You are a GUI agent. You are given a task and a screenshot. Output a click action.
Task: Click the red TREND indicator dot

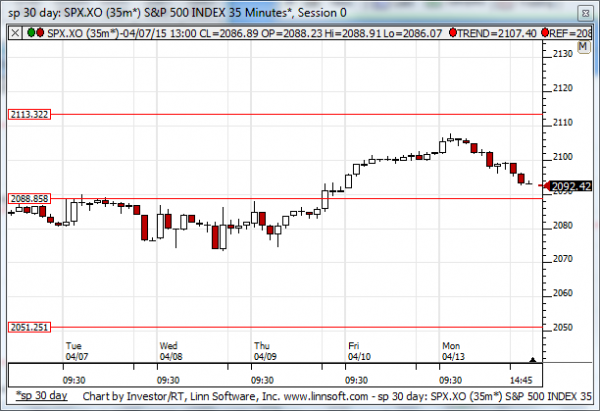[454, 33]
